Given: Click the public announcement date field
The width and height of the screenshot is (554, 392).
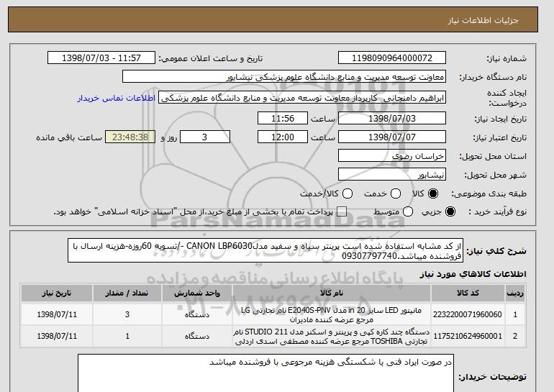Looking at the screenshot, I should 101,58.
